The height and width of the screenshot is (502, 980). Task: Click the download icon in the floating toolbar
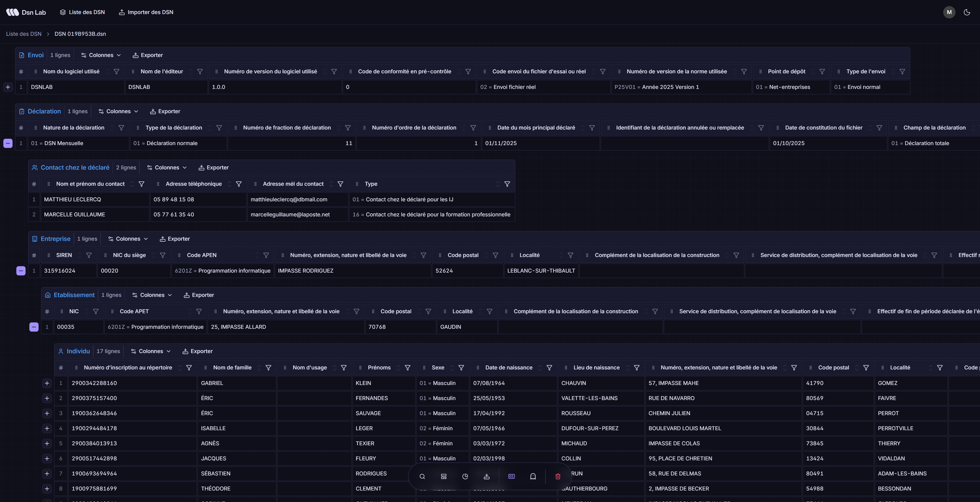point(486,476)
